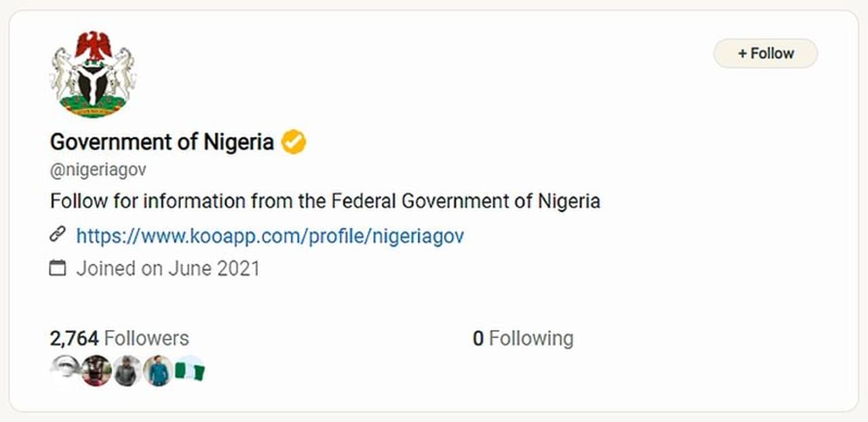
Task: Open follower avatar with teal blue shirt
Action: coord(157,371)
